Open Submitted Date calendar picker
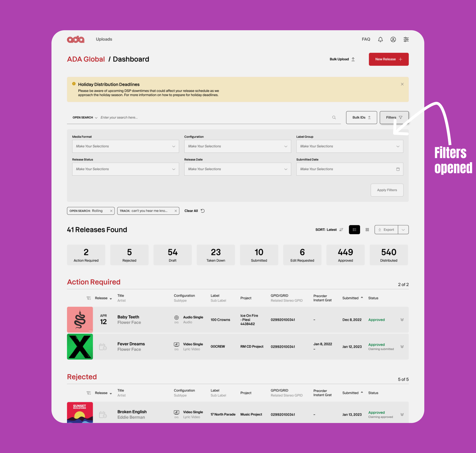 (398, 169)
